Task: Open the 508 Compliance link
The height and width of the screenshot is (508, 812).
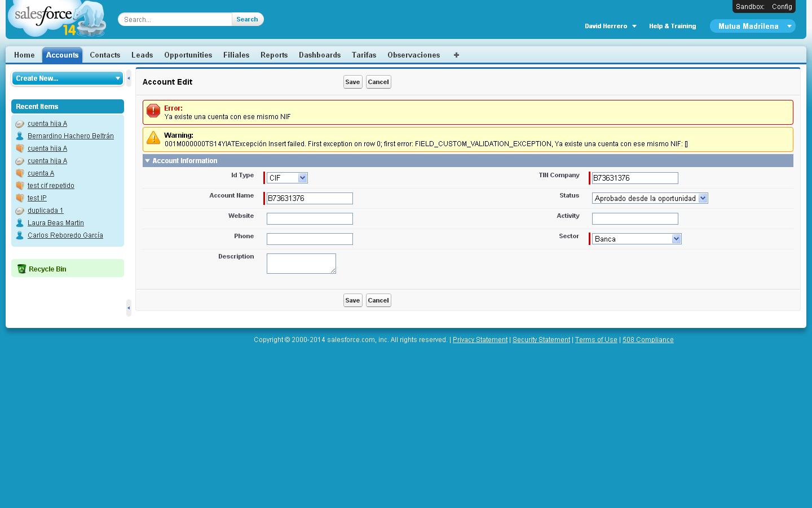Action: 648,340
